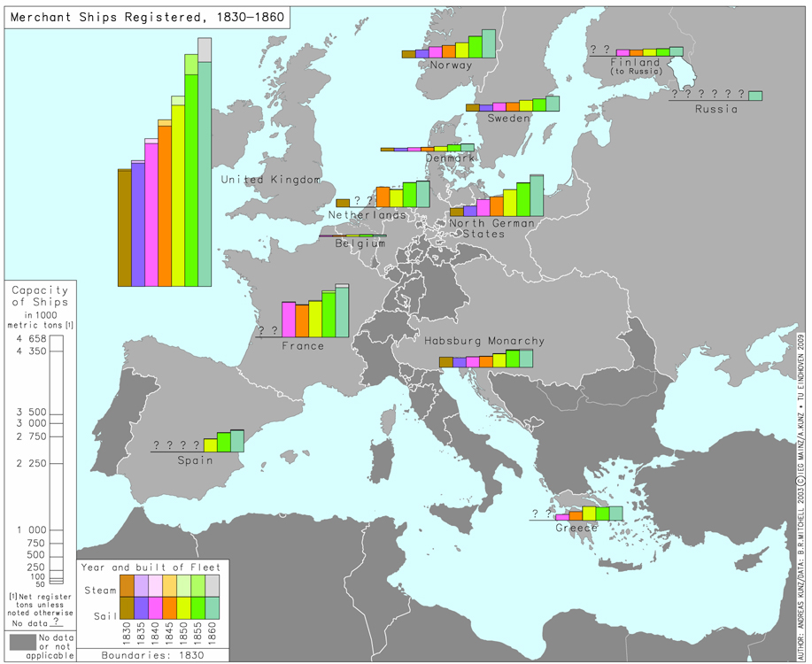Image resolution: width=812 pixels, height=664 pixels.
Task: Select the 'Finland' label
Action: click(635, 64)
